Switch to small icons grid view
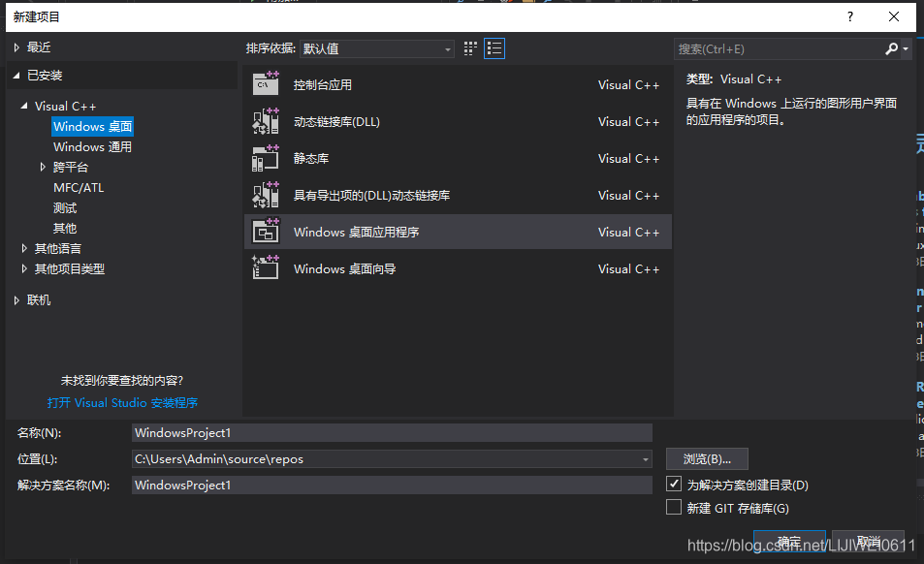Screen dimensions: 924x564 [470, 48]
